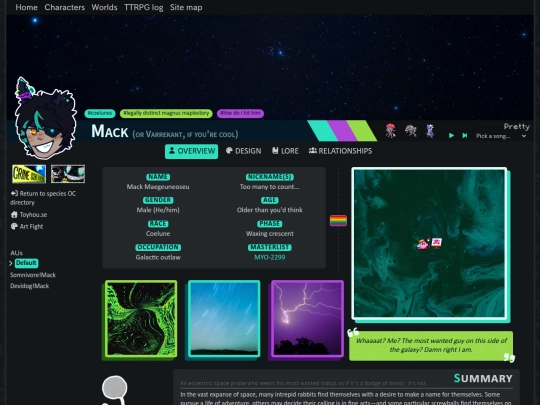
Task: Click the green quote box text
Action: [x=431, y=345]
